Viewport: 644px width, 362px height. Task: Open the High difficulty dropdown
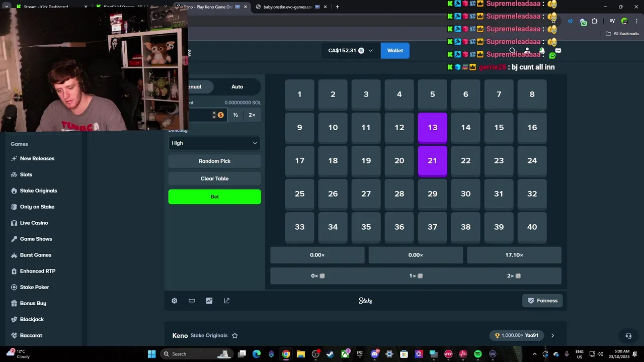[215, 143]
